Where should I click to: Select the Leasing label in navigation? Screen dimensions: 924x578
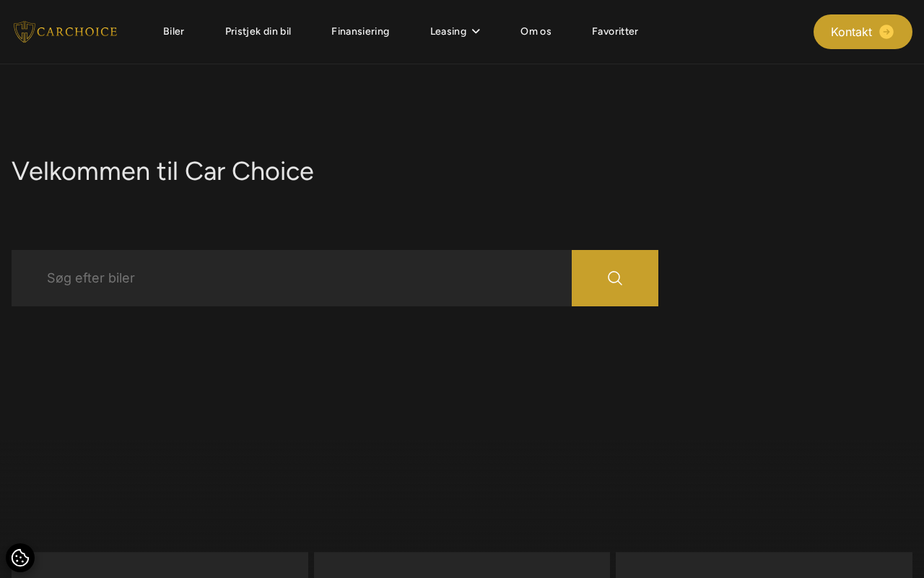448,31
